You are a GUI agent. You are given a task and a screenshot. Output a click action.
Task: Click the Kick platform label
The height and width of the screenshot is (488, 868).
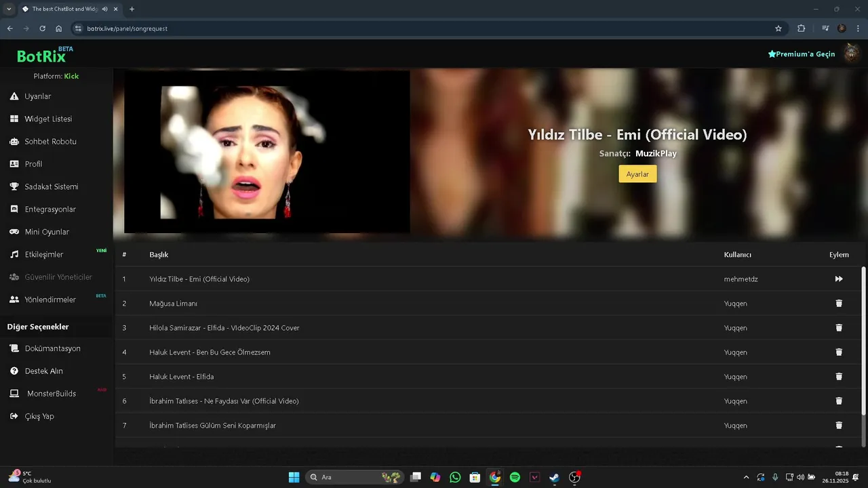[71, 76]
